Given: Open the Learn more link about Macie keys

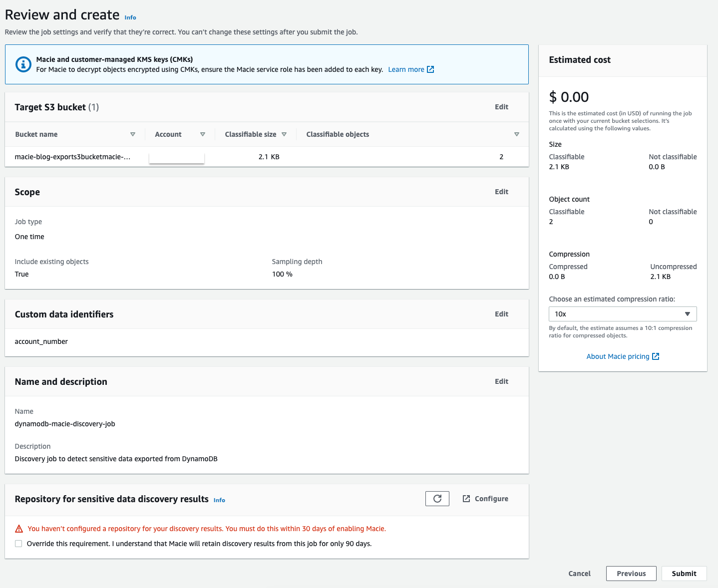Looking at the screenshot, I should coord(406,69).
